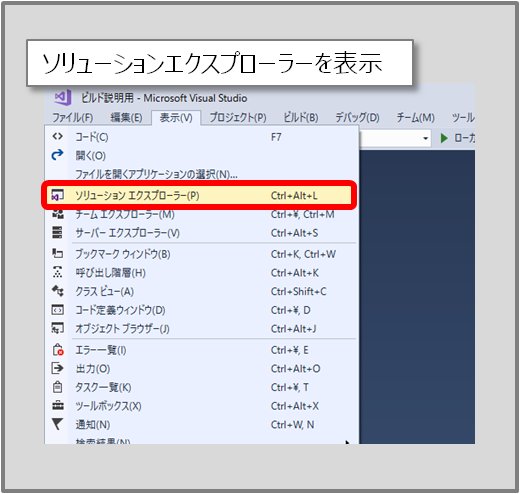This screenshot has height=494, width=520.
Task: Click the Server Explorer stack icon
Action: pyautogui.click(x=57, y=232)
